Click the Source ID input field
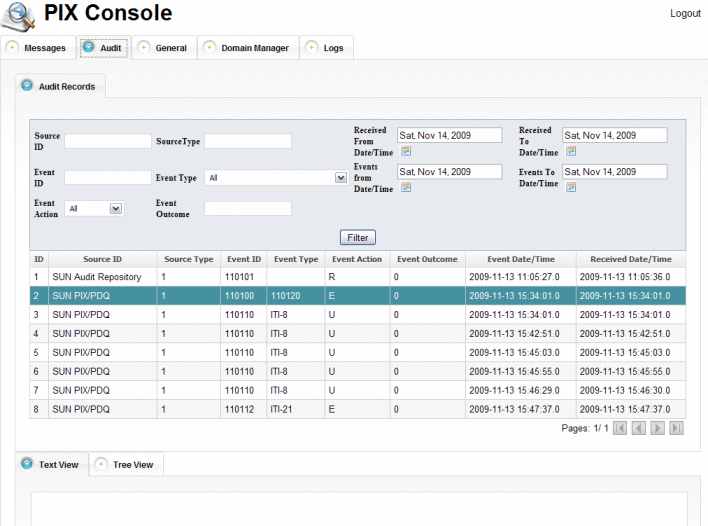The height and width of the screenshot is (526, 708). [107, 141]
